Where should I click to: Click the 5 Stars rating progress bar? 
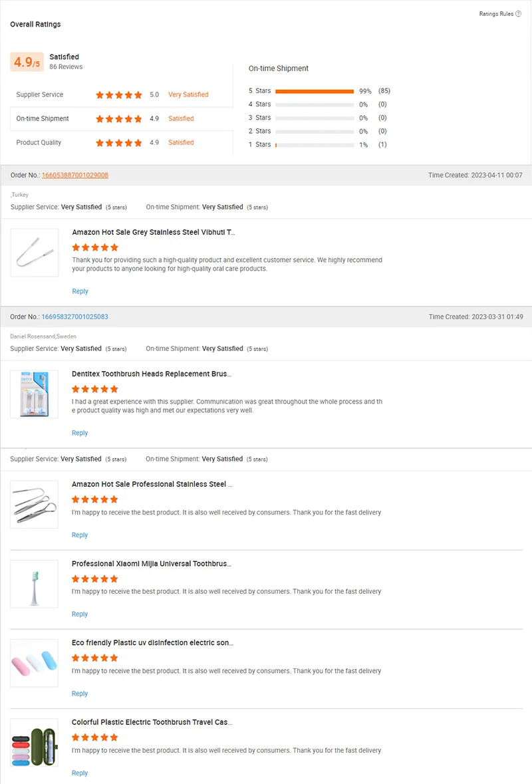tap(314, 91)
